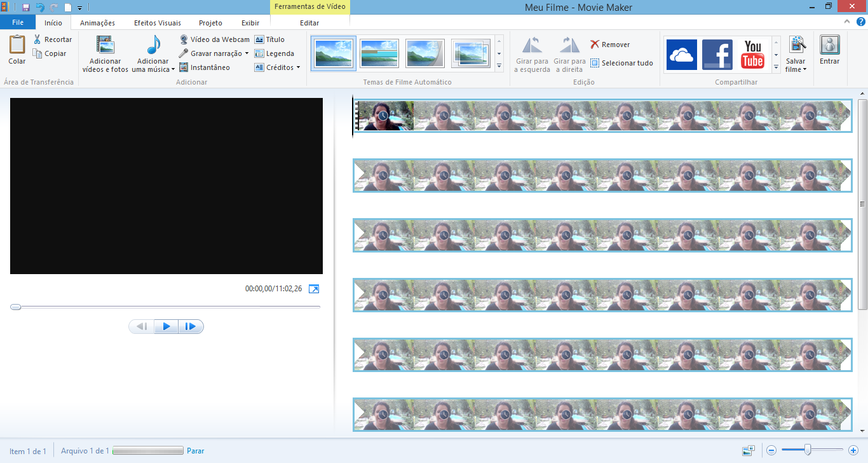This screenshot has height=463, width=868.
Task: Add a Título to the movie
Action: (269, 39)
